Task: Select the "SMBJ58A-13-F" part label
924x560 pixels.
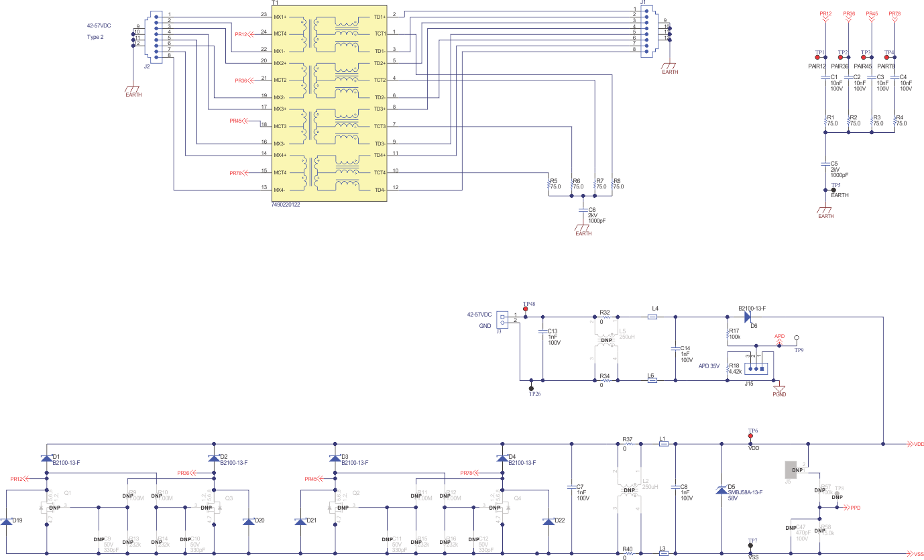Action: tap(745, 492)
